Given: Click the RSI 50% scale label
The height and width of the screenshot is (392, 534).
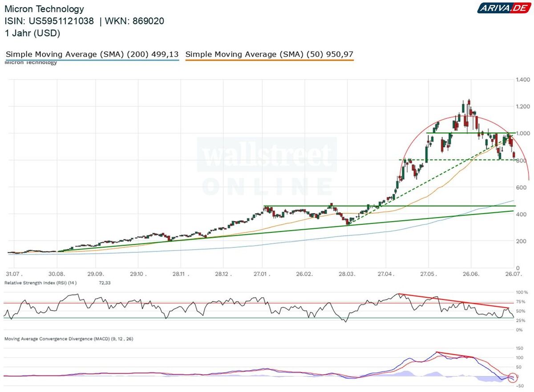Looking at the screenshot, I should (521, 311).
